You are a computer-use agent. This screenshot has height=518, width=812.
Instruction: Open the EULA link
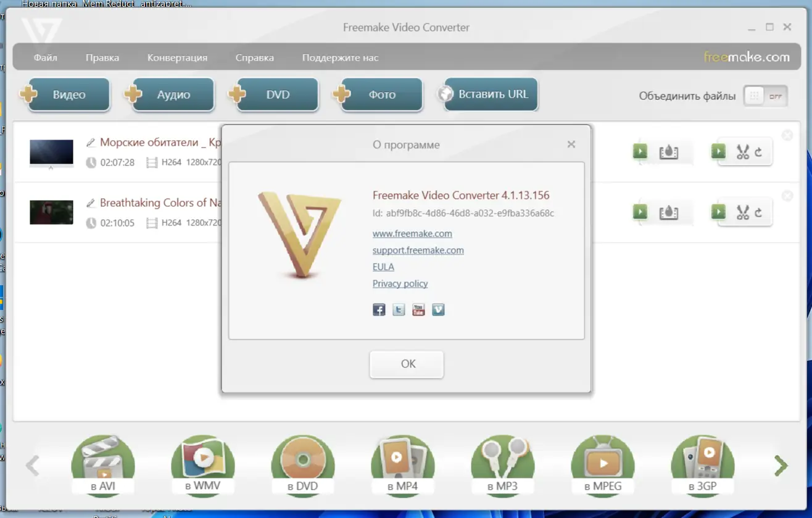click(383, 267)
